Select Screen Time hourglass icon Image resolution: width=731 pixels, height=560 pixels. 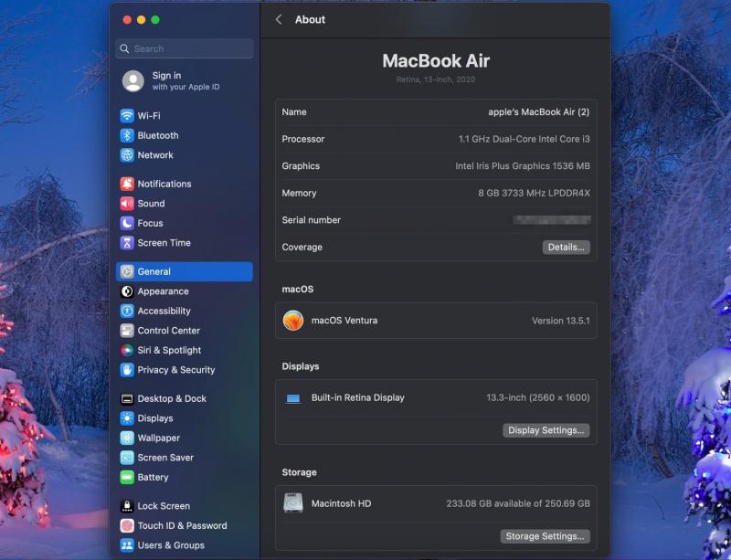pyautogui.click(x=127, y=242)
